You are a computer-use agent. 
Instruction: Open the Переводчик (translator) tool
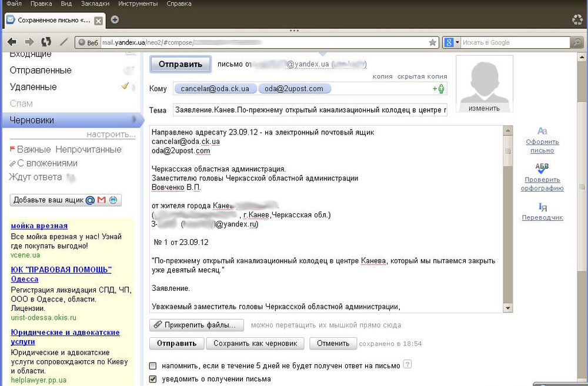542,217
